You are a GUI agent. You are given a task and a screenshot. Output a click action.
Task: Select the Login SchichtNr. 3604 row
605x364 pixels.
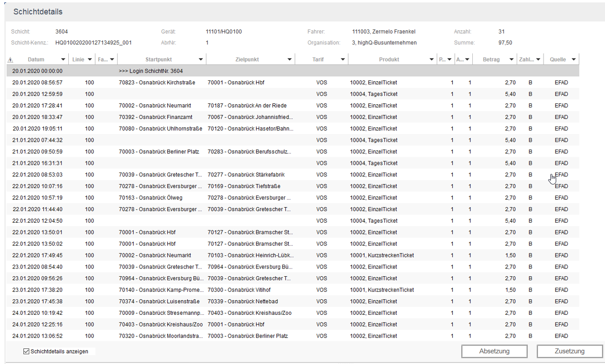coord(150,71)
